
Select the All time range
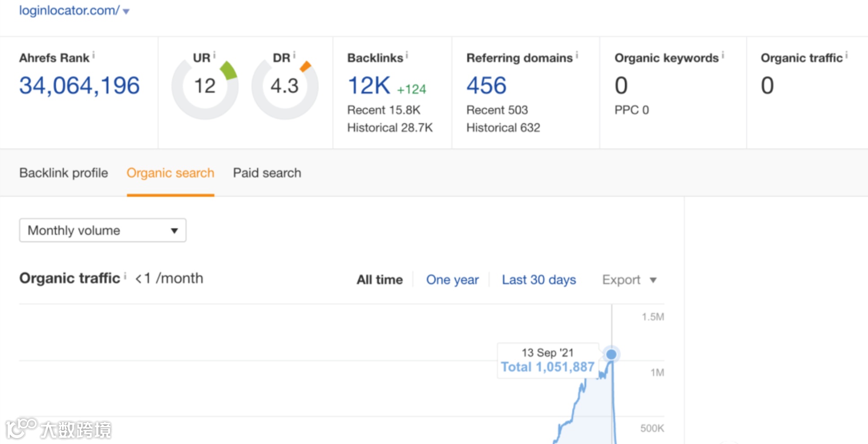[380, 280]
